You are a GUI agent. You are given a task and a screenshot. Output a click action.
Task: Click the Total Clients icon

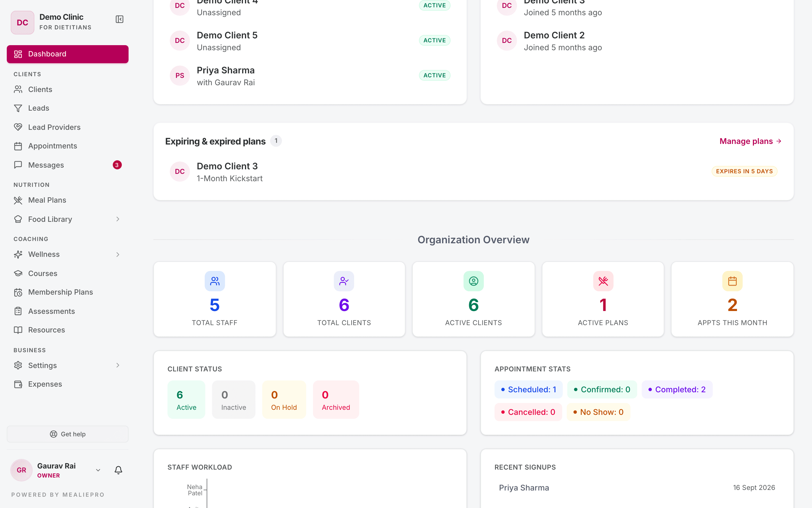[x=344, y=281]
